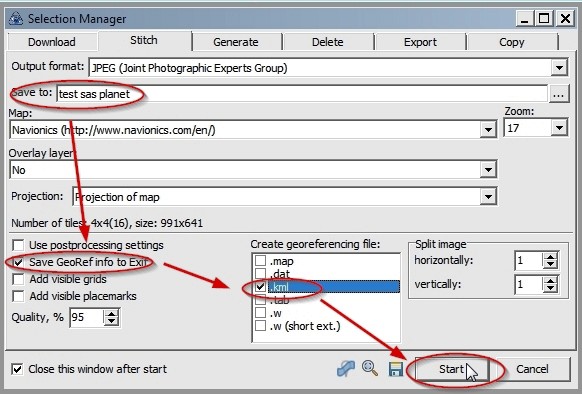This screenshot has height=394, width=582.
Task: Decrease vertical split count
Action: tap(550, 289)
